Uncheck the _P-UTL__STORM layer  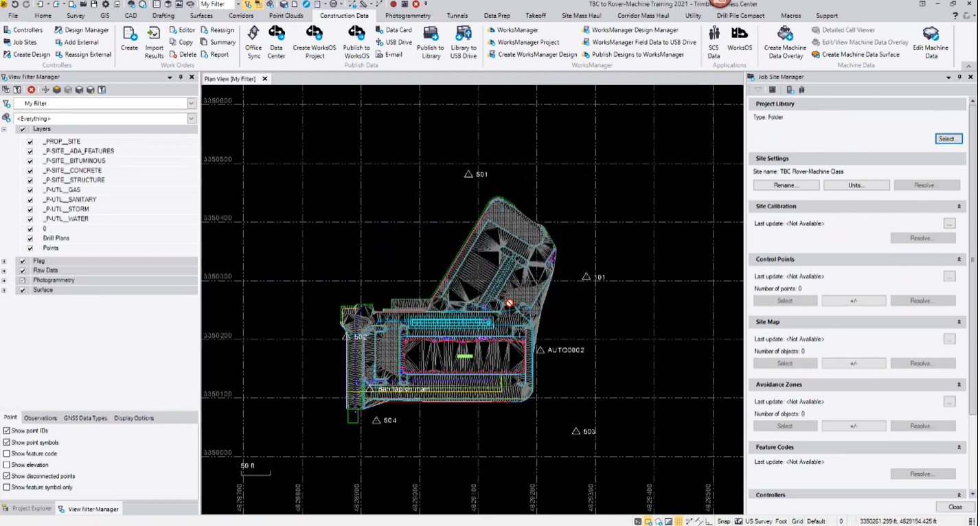(x=30, y=209)
